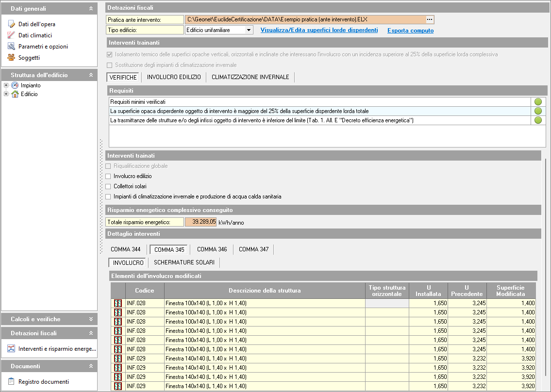Switch to INVOLUCRO EDILIZIO tab

[174, 77]
